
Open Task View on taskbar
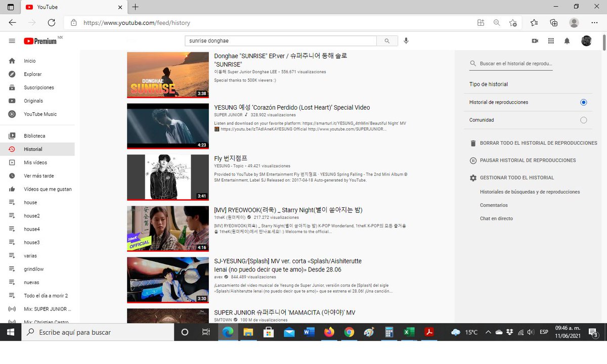coord(205,332)
